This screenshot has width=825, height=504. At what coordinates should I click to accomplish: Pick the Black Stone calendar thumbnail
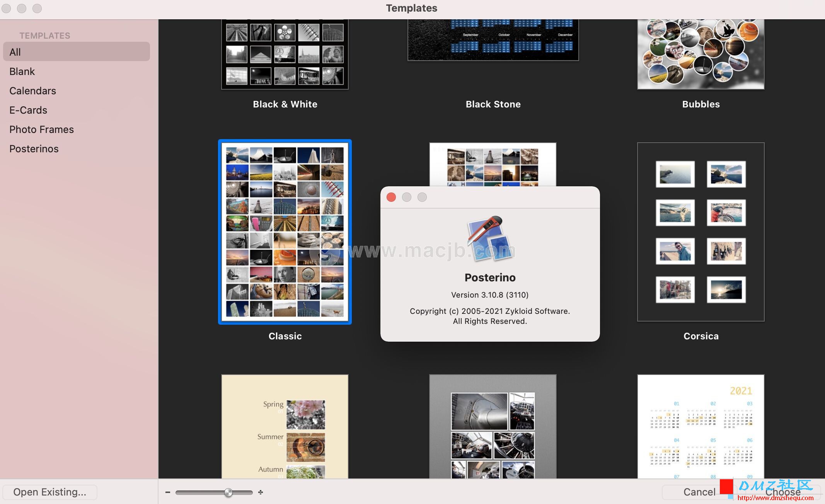493,40
